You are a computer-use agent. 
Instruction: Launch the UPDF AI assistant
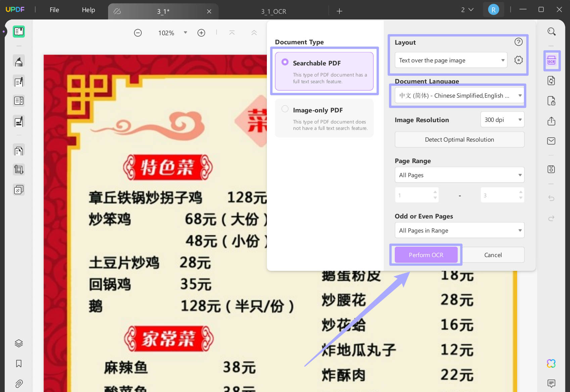[x=551, y=363]
